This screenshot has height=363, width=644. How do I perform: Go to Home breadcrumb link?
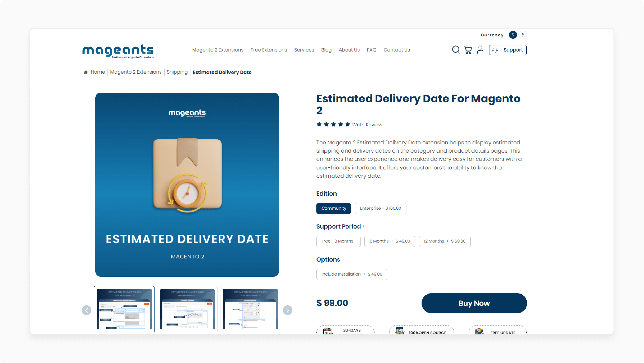[98, 72]
